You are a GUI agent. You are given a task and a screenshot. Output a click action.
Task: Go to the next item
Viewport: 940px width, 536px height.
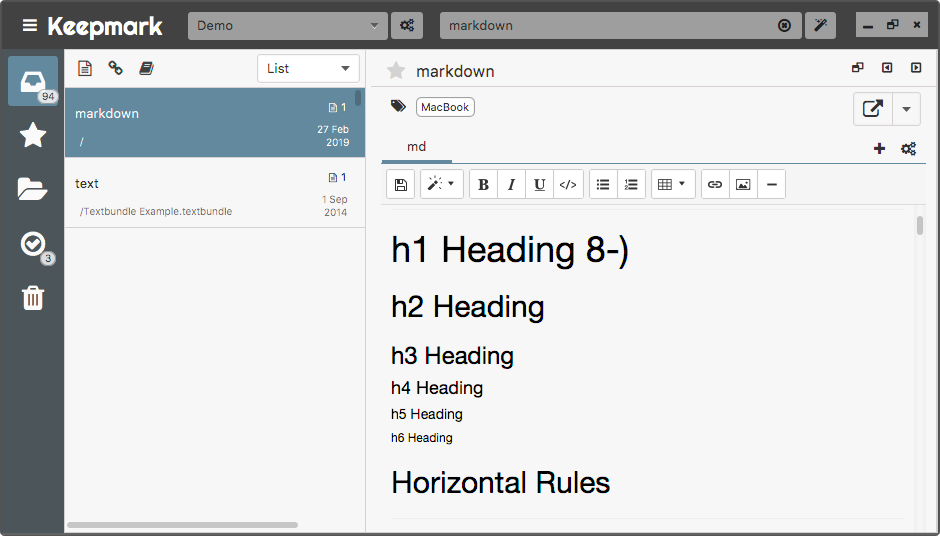click(916, 68)
